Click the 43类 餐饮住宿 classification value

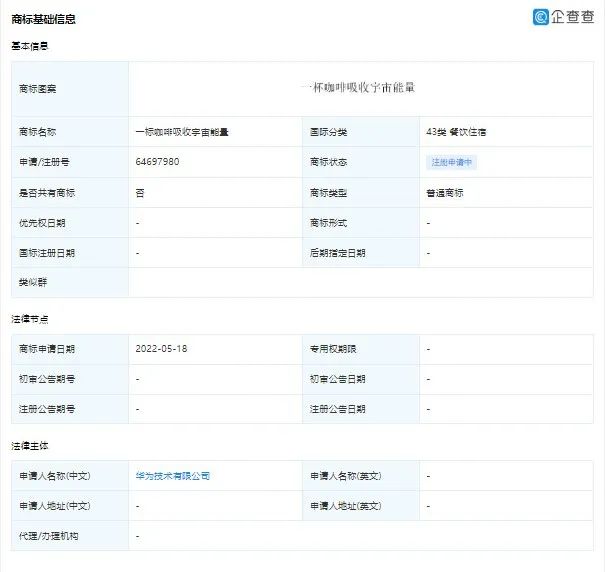point(456,132)
